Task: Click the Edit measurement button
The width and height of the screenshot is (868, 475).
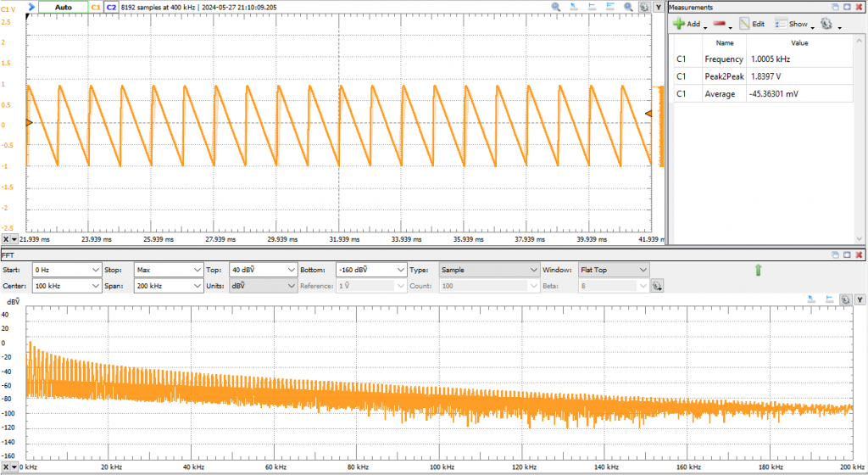Action: (x=752, y=25)
